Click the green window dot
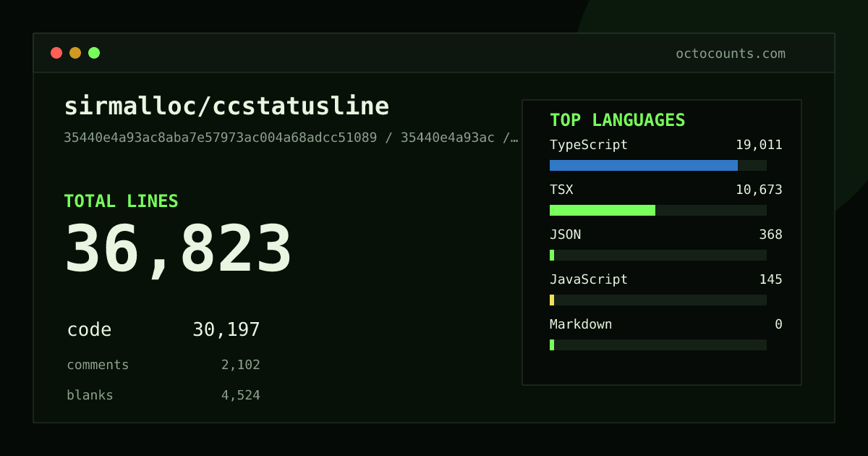The image size is (868, 456). pyautogui.click(x=94, y=53)
